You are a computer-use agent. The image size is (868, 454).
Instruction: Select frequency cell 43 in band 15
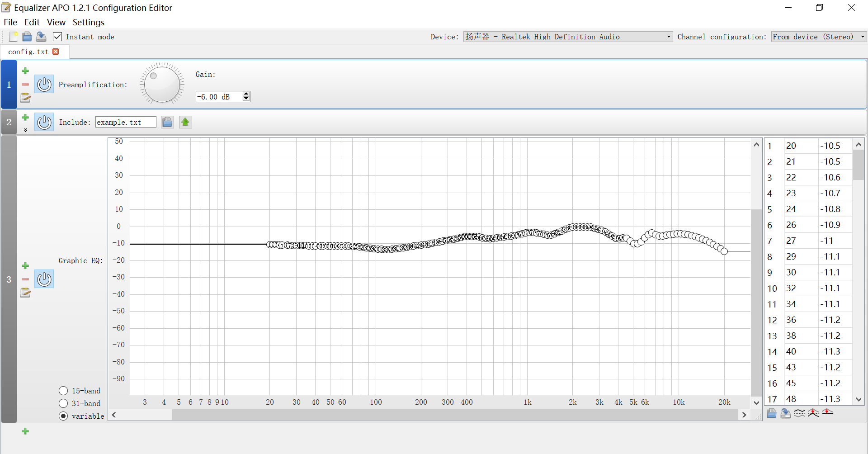(x=801, y=368)
